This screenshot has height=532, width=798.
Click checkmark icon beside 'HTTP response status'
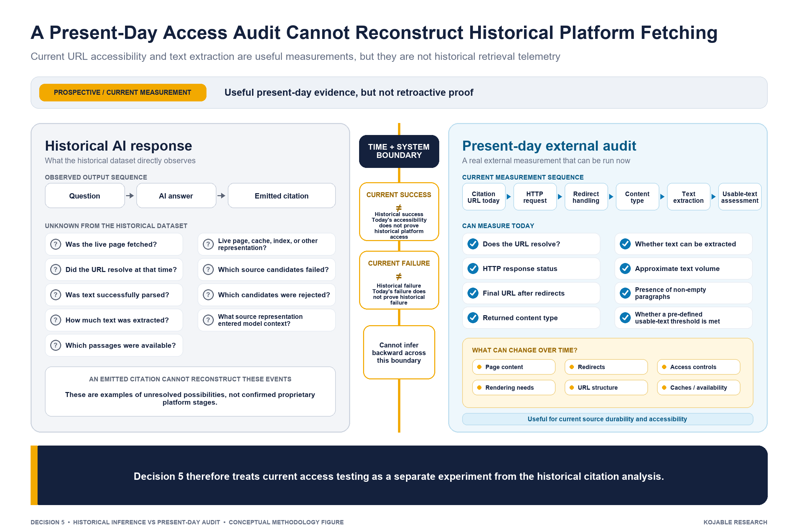pos(473,269)
